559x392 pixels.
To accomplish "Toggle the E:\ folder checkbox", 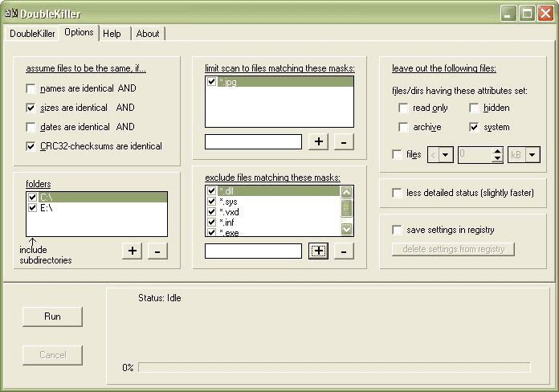I will click(x=33, y=207).
